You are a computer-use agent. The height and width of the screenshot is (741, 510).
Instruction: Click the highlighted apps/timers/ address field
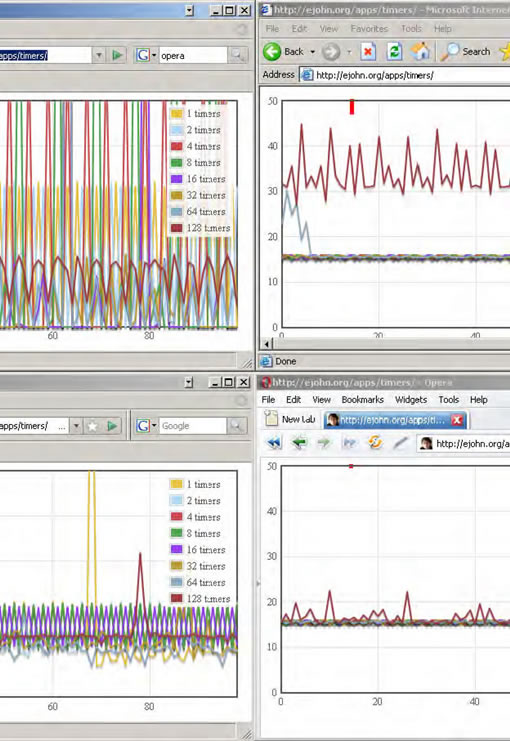[45, 55]
